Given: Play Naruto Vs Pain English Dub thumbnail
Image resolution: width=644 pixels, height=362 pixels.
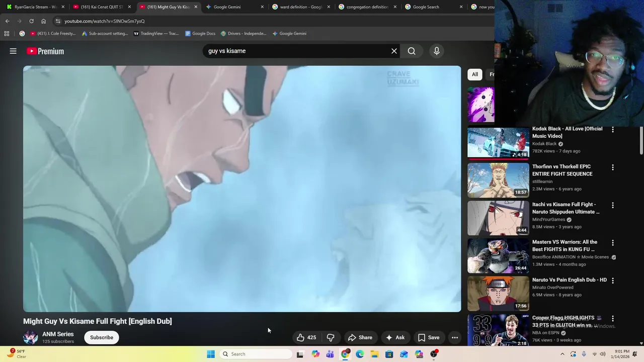Looking at the screenshot, I should 498,294.
